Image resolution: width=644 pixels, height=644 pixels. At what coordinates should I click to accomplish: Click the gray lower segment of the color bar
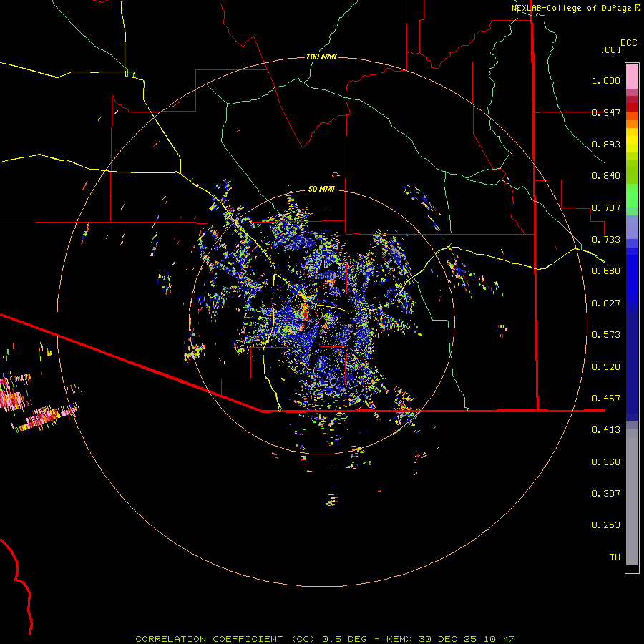(x=632, y=497)
